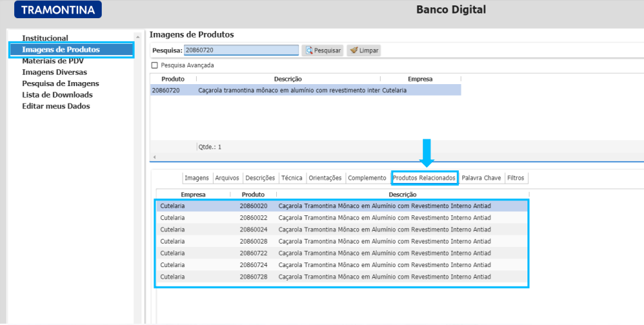
Task: Switch to the Orientações tab
Action: [325, 178]
